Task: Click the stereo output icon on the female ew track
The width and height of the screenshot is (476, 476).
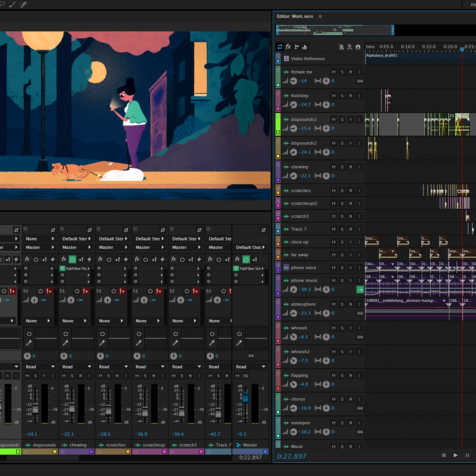Action: point(360,81)
